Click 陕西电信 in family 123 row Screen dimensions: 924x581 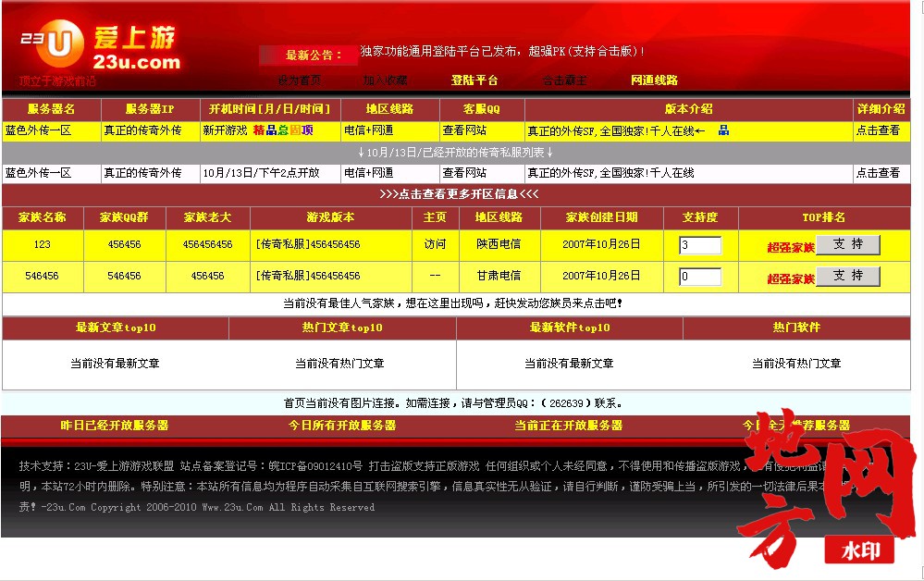[499, 244]
